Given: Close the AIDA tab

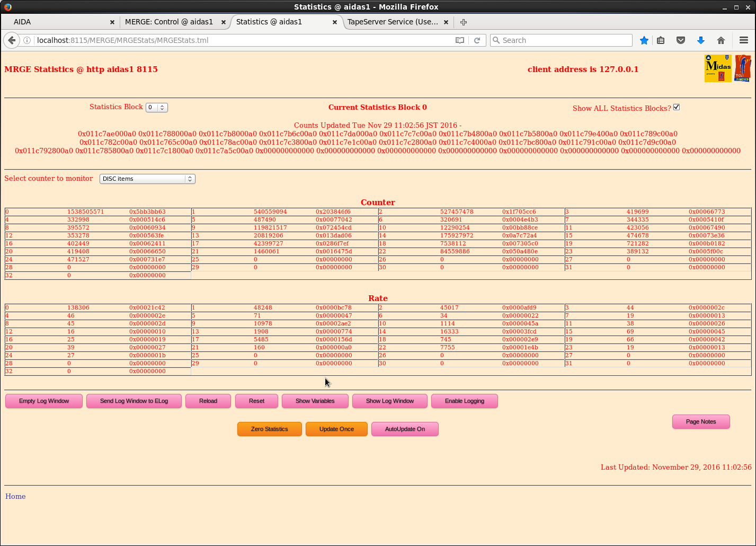Looking at the screenshot, I should (x=112, y=22).
